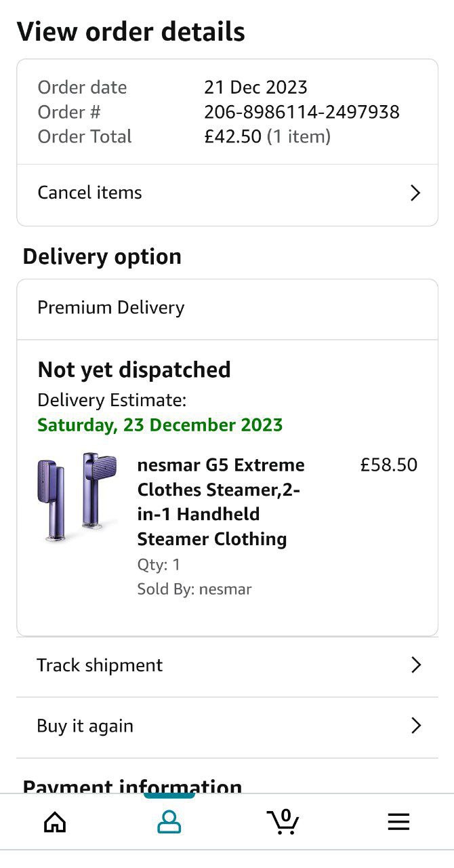This screenshot has height=868, width=454.
Task: Select the Cancel items label
Action: pos(89,193)
